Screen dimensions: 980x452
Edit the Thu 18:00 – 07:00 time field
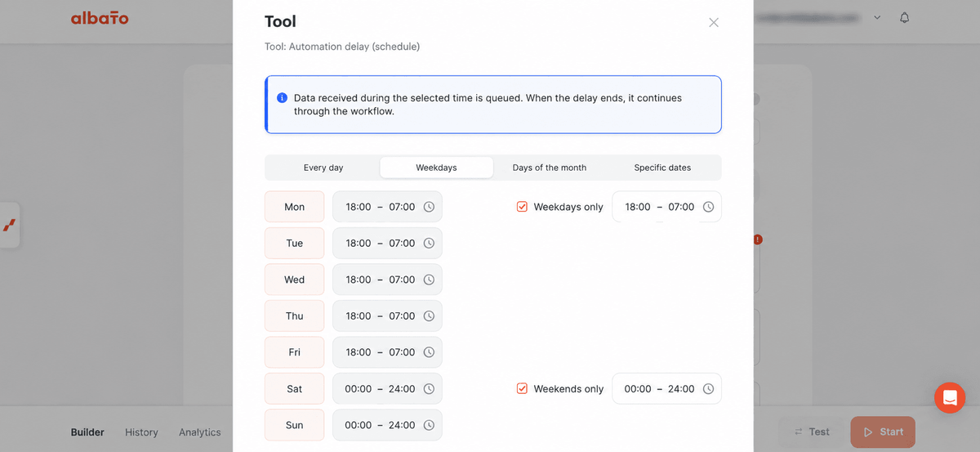(x=387, y=316)
